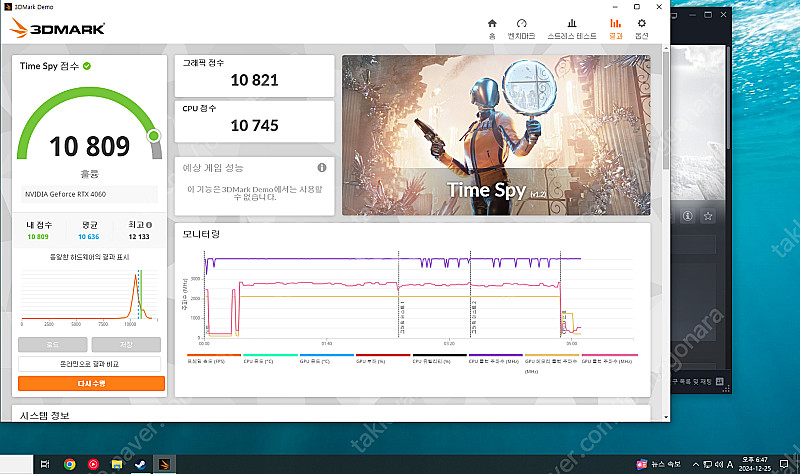Click the graphics score 10 821
The width and height of the screenshot is (800, 474).
[254, 80]
